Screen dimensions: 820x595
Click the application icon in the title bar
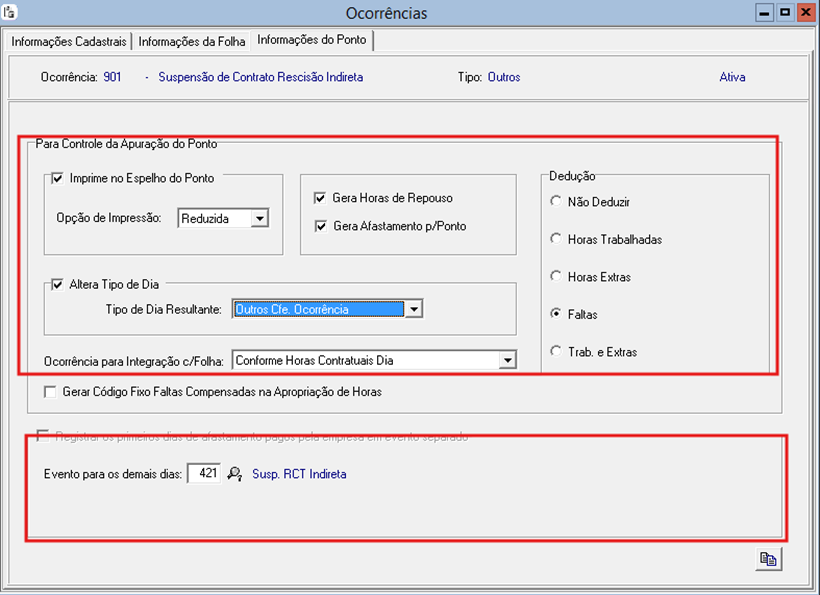click(10, 13)
